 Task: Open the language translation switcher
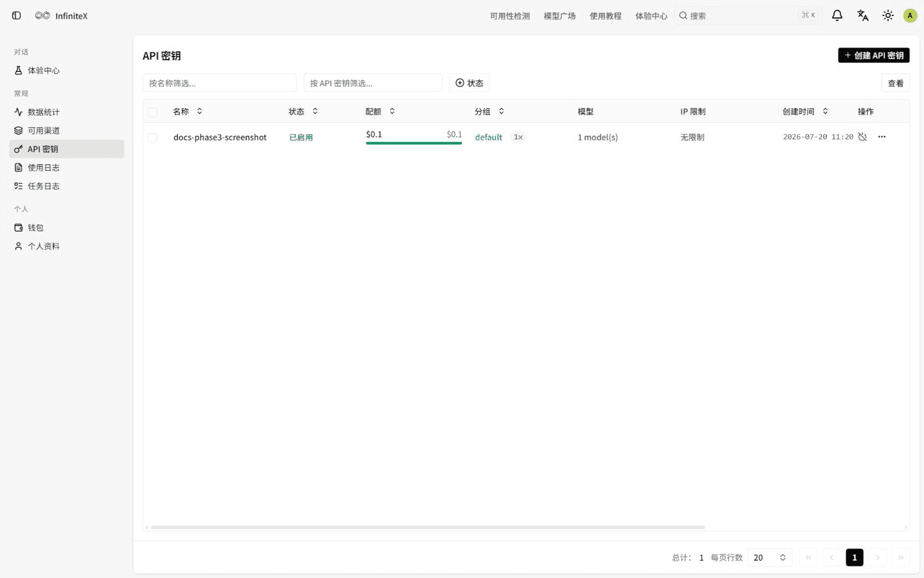[862, 15]
